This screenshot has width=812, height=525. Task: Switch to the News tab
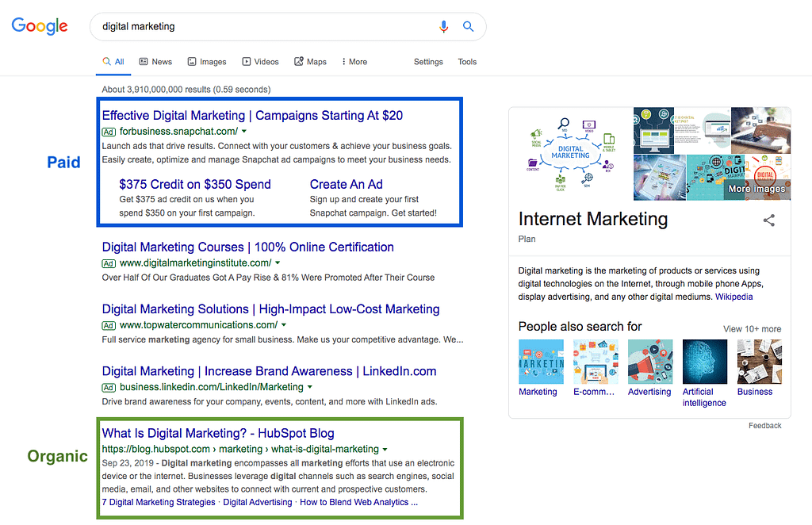(156, 62)
